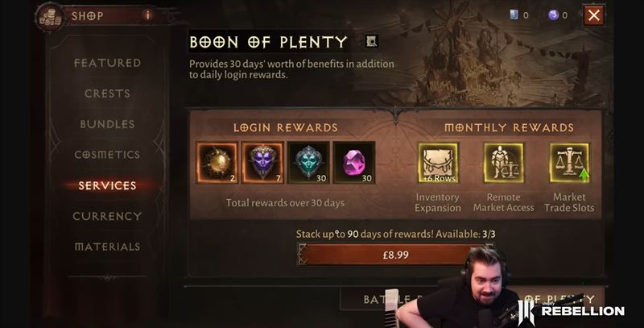Select the pink gem reward icon
Viewport: 644px width, 328px height.
[x=354, y=162]
